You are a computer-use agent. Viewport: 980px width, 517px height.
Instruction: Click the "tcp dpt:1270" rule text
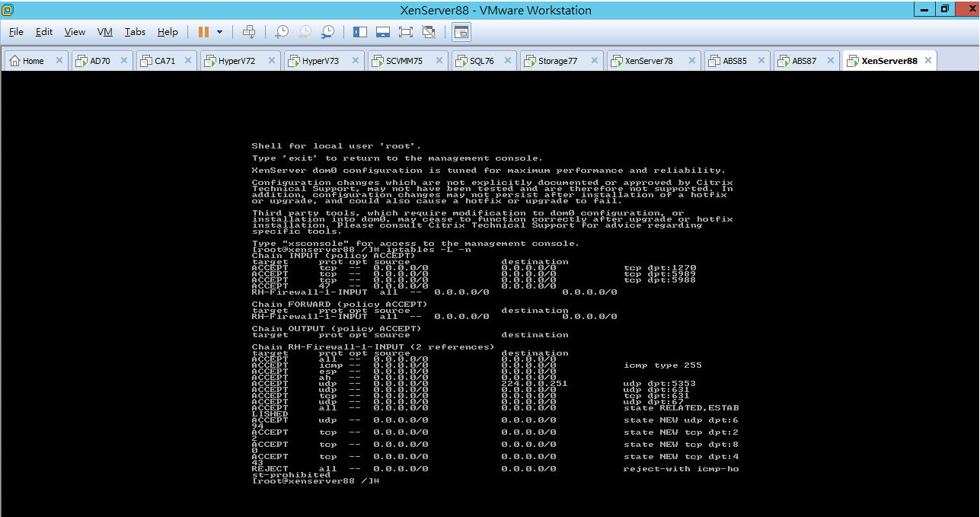click(x=659, y=268)
